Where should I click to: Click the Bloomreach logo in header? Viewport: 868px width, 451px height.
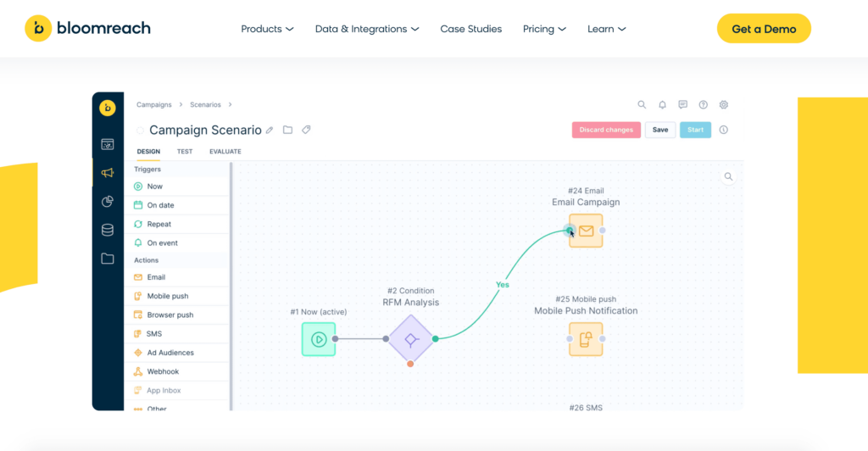click(x=87, y=28)
